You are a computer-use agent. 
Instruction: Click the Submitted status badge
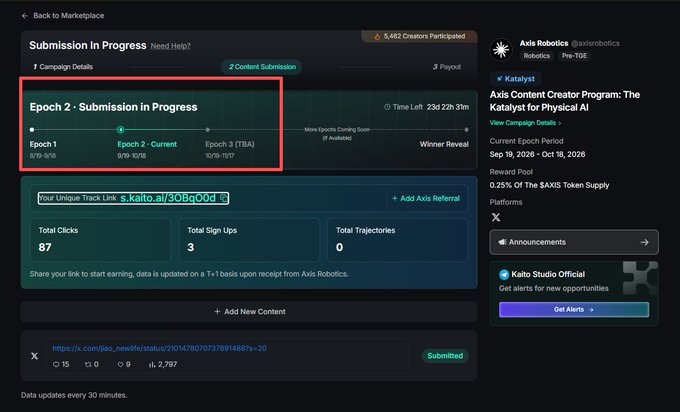(x=445, y=356)
